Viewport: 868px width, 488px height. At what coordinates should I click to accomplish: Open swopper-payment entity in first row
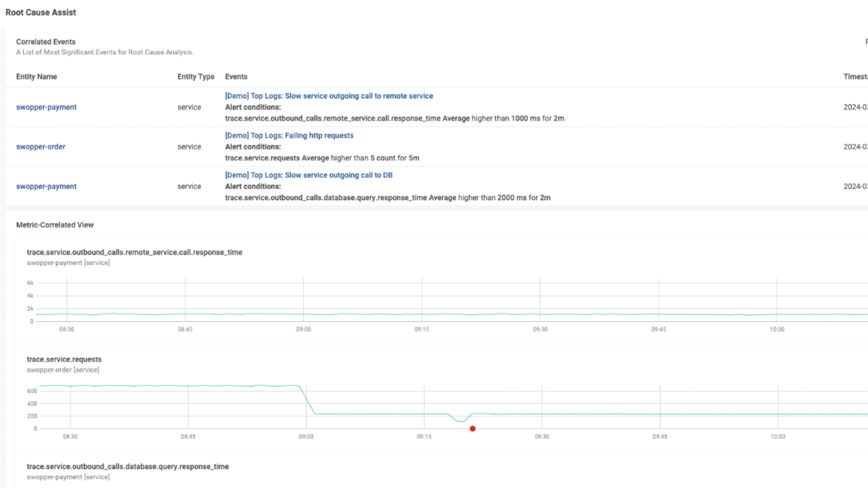coord(46,107)
